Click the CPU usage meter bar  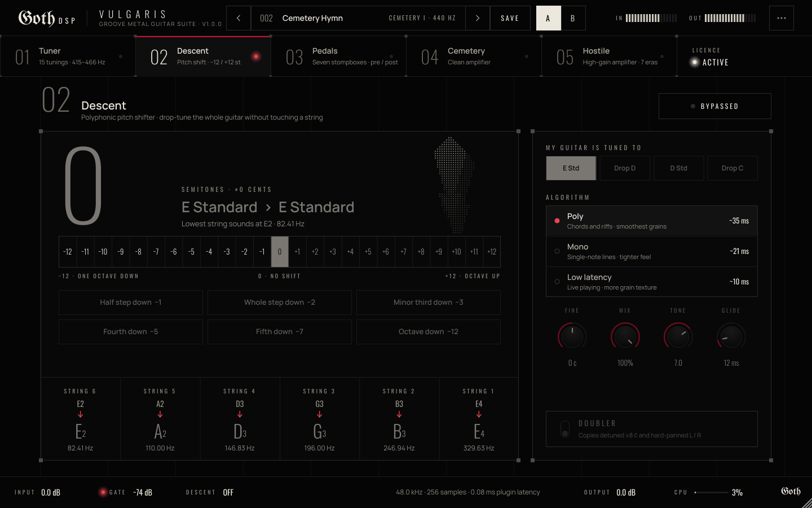pyautogui.click(x=712, y=492)
